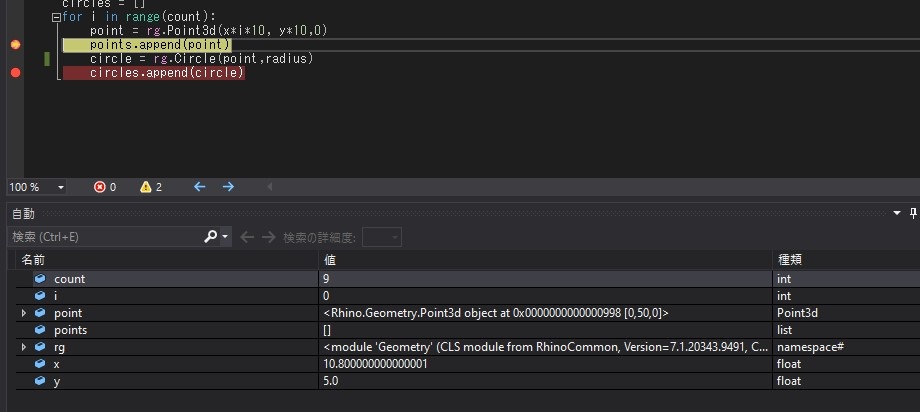Screen dimensions: 920x412
Task: Click the green change marker beside circle line
Action: tap(47, 59)
